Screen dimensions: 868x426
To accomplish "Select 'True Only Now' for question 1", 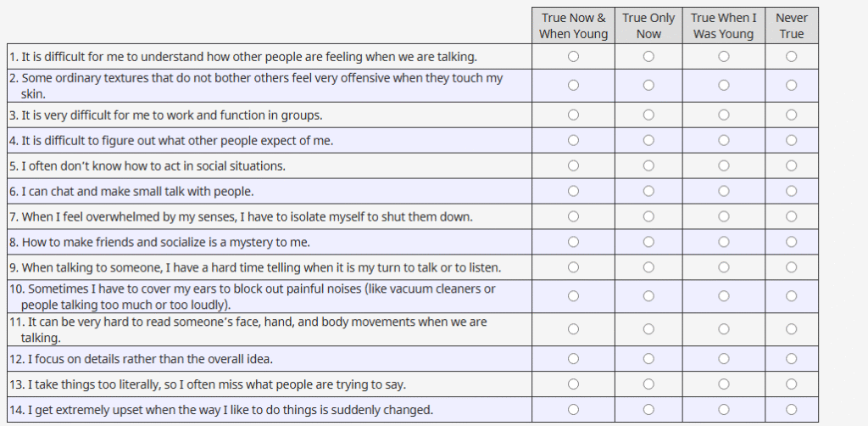I will click(648, 56).
